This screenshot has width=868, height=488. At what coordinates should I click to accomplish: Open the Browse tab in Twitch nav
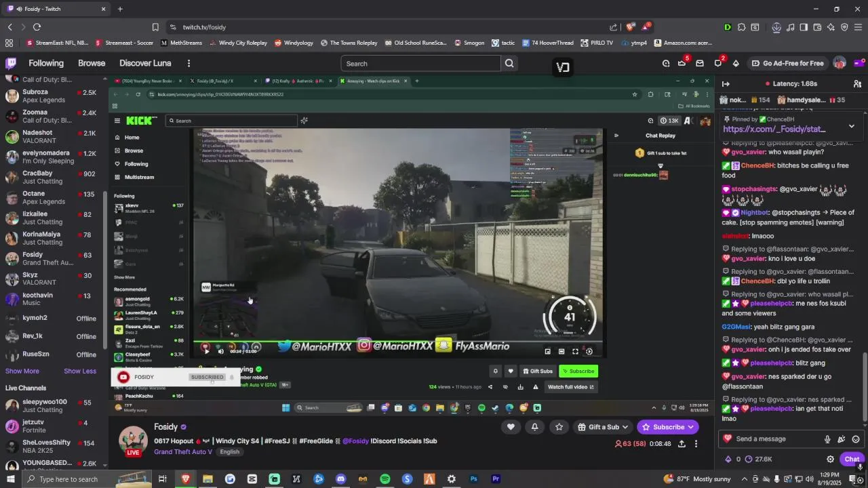92,63
